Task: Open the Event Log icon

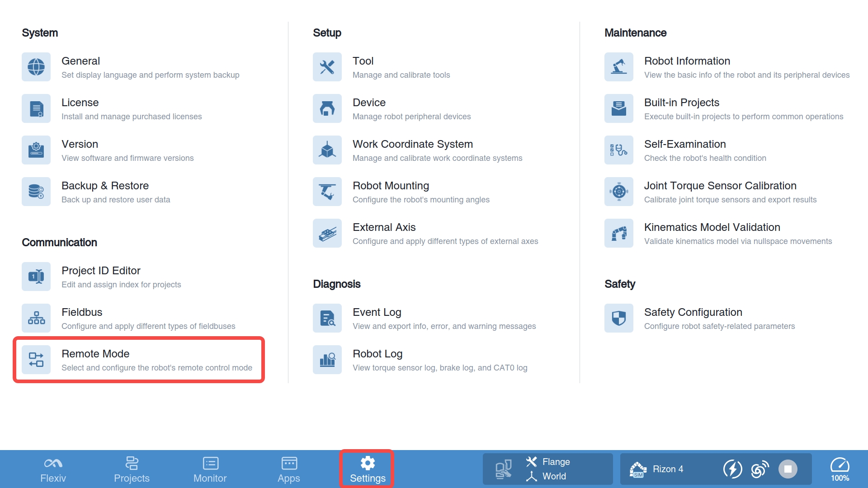Action: point(327,318)
